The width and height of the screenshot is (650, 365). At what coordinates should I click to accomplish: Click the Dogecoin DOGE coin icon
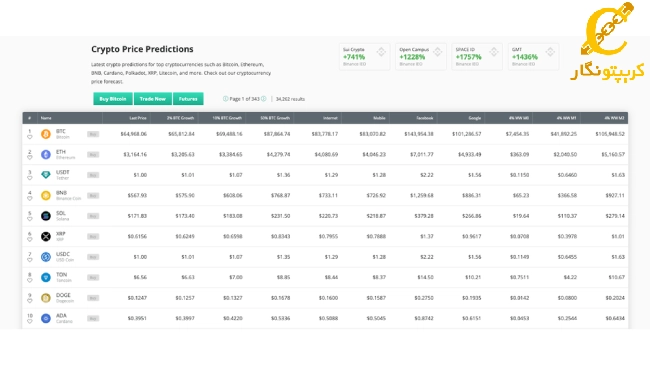click(x=46, y=298)
